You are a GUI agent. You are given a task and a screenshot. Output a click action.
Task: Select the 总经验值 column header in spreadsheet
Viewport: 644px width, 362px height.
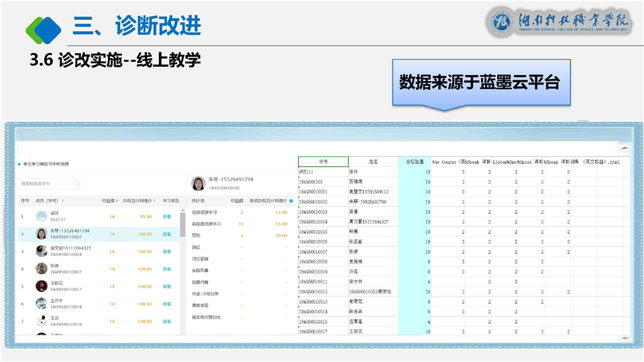pos(415,162)
